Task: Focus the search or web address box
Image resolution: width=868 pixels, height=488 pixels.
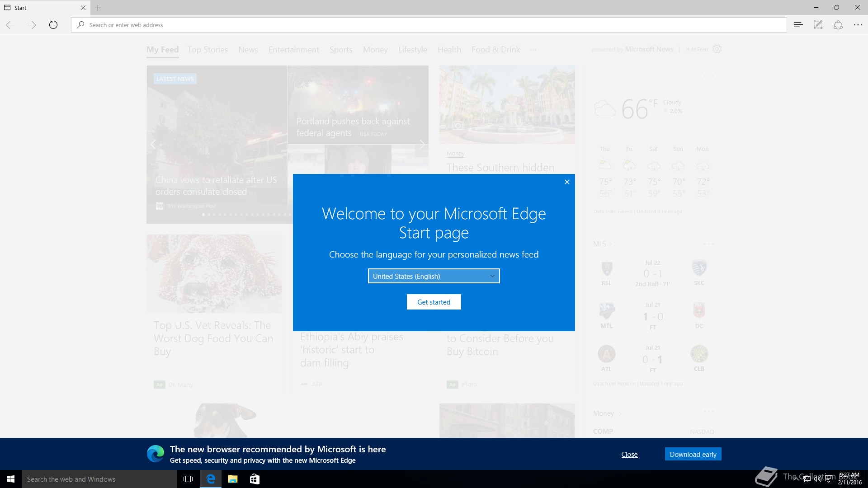Action: click(x=429, y=25)
